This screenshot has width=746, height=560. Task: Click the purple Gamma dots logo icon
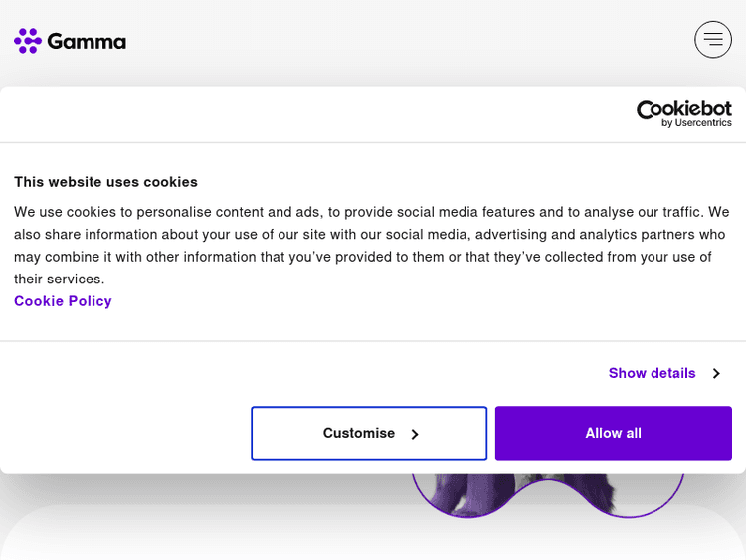tap(27, 41)
